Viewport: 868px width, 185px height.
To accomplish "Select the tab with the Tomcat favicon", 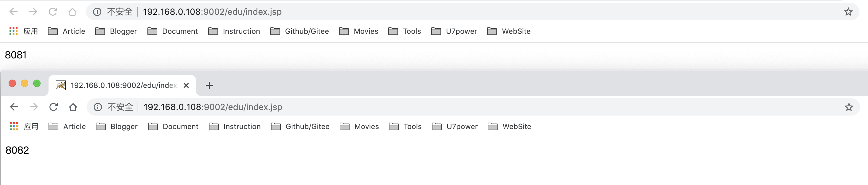I will click(118, 86).
